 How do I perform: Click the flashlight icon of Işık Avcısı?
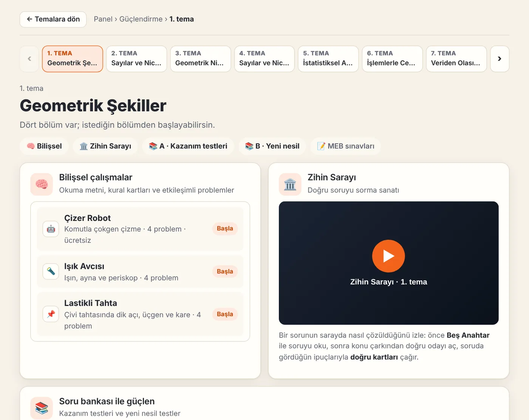[51, 272]
